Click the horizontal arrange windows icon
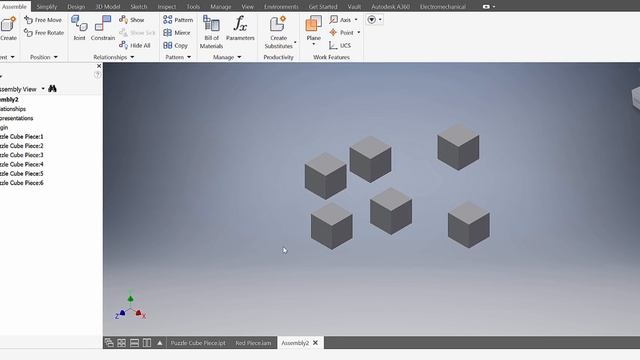The width and height of the screenshot is (640, 360). [x=134, y=343]
